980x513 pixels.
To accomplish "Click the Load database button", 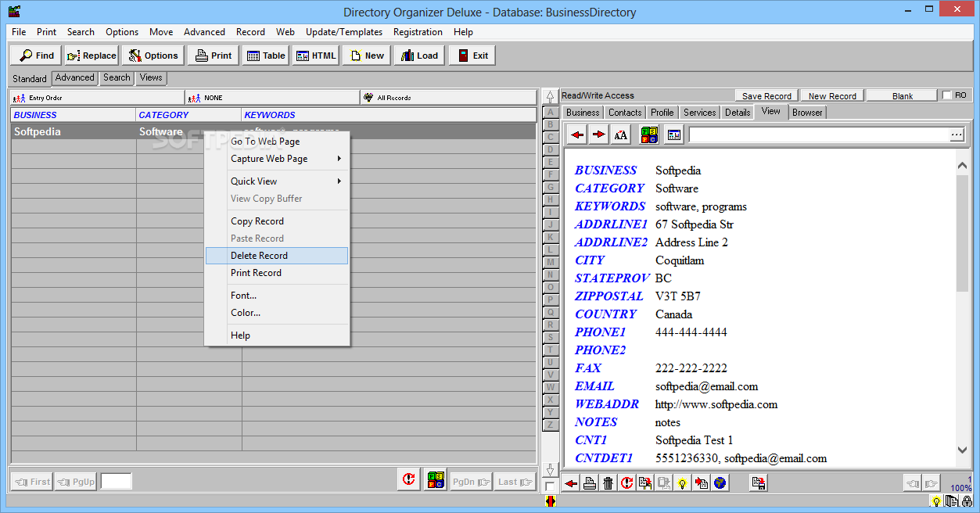I will [x=420, y=56].
